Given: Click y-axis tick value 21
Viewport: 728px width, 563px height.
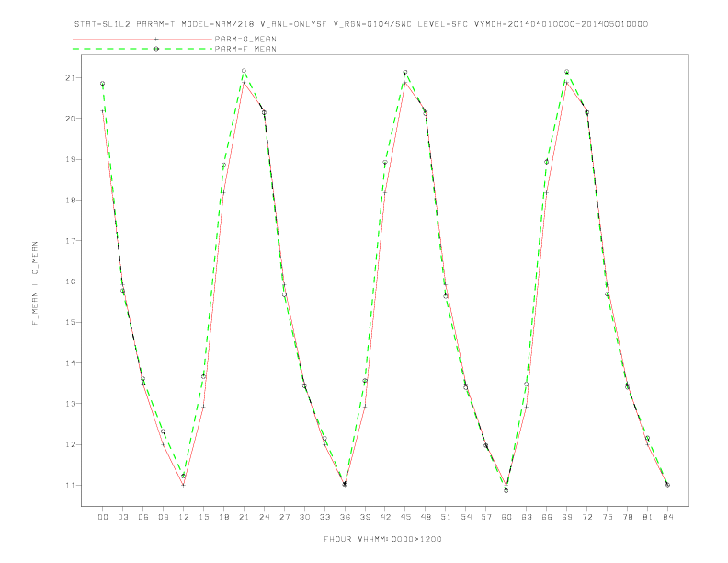Looking at the screenshot, I should 70,77.
